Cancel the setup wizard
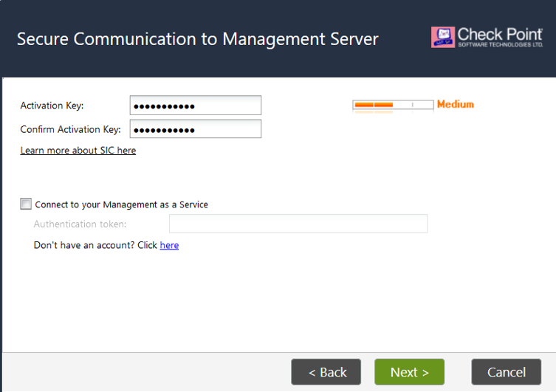556x392 pixels. 506,372
